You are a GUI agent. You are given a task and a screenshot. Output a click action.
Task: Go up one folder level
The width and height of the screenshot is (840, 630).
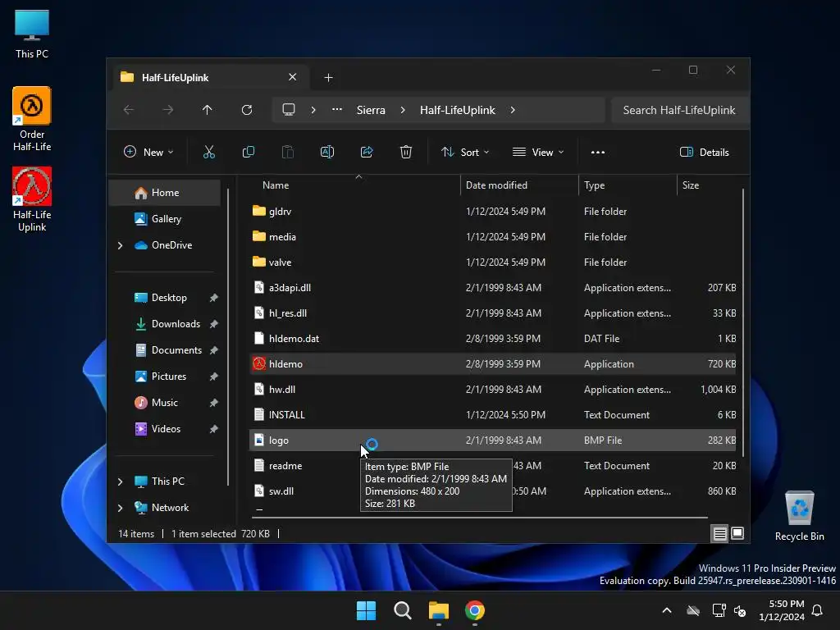tap(207, 110)
